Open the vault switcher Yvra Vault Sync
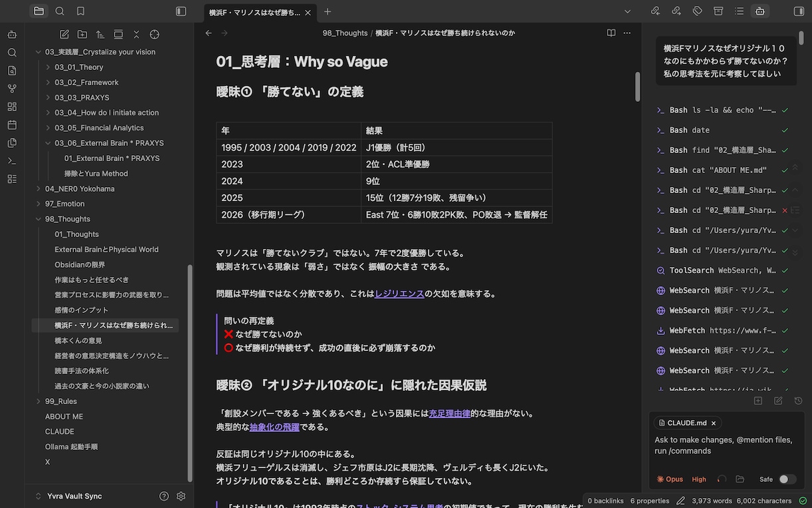The height and width of the screenshot is (508, 812). [69, 496]
